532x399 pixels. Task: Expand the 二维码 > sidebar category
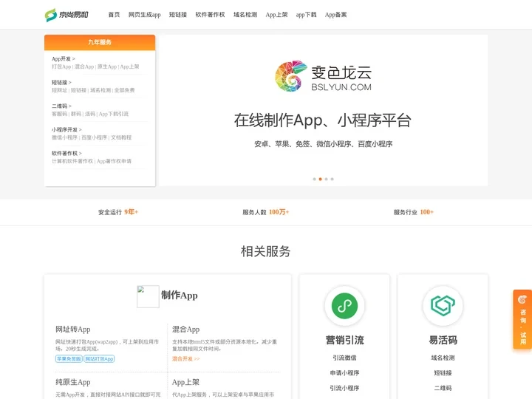click(x=61, y=106)
